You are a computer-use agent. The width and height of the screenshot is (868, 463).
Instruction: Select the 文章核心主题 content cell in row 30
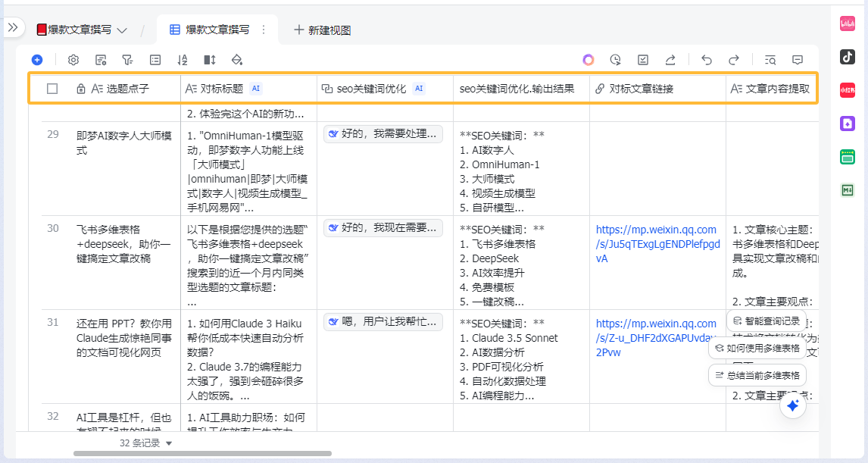tap(773, 262)
